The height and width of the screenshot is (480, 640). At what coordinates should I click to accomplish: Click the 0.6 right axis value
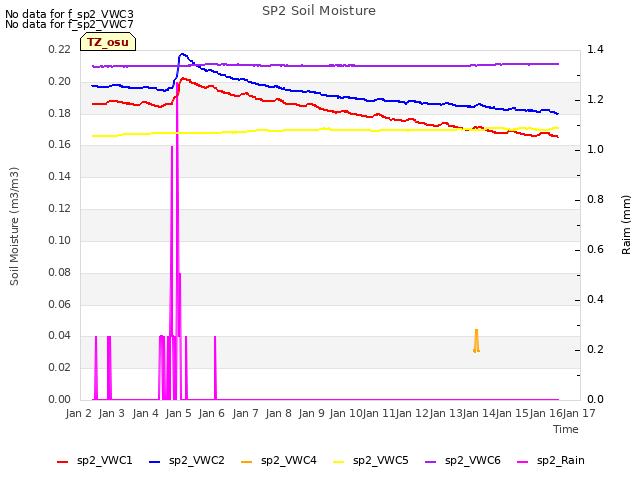pyautogui.click(x=595, y=249)
